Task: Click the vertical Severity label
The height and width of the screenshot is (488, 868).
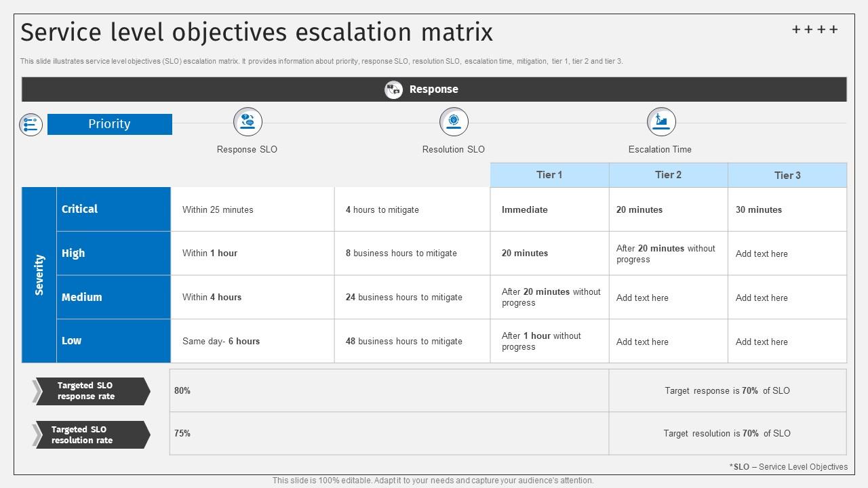Action: tap(39, 274)
